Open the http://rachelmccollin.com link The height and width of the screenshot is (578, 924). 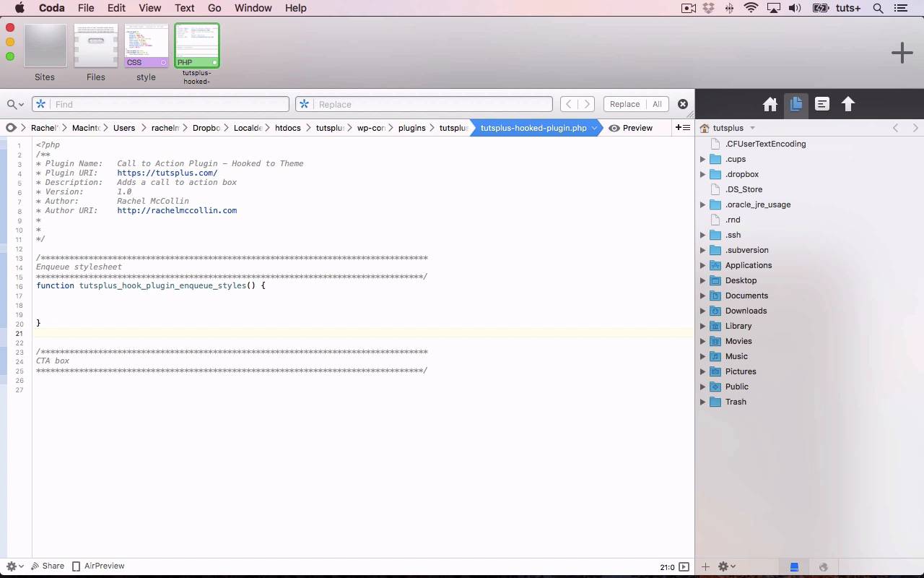(x=177, y=210)
